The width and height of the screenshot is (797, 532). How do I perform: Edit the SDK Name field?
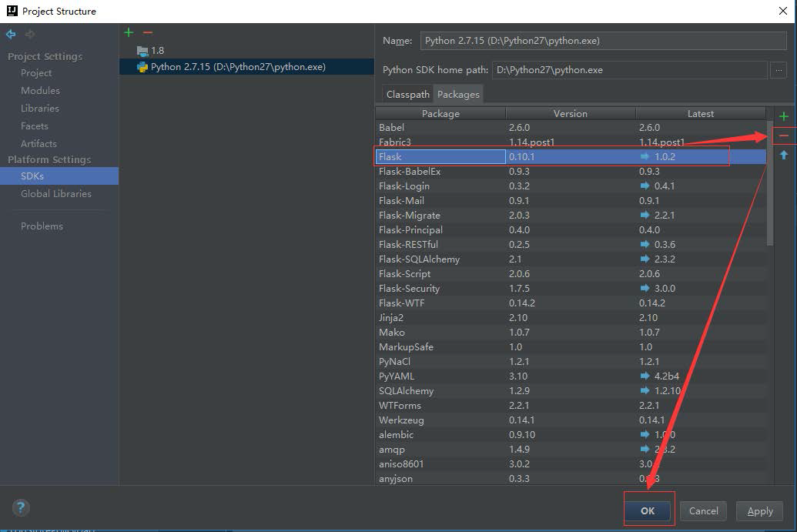pos(604,41)
